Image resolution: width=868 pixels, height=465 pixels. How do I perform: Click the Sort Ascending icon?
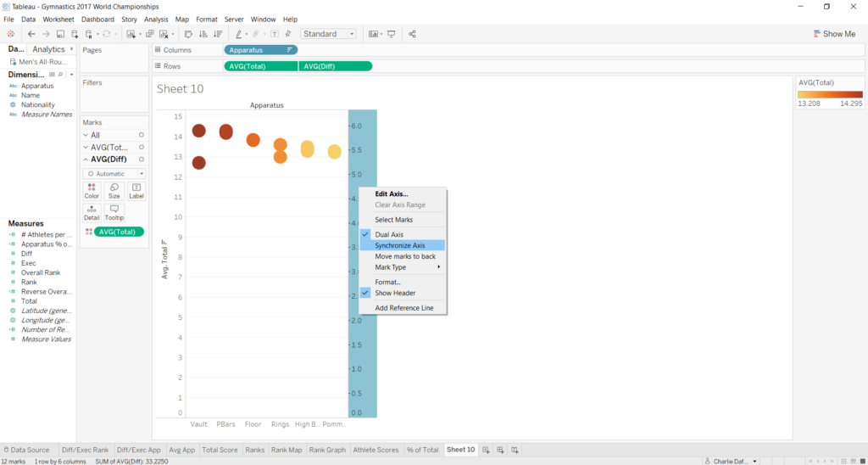[x=203, y=34]
